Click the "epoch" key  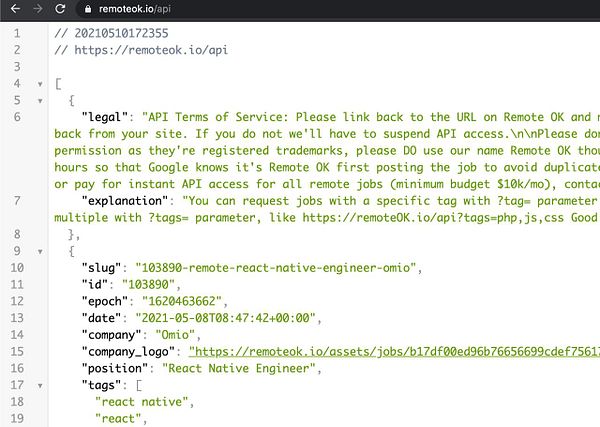pos(104,302)
